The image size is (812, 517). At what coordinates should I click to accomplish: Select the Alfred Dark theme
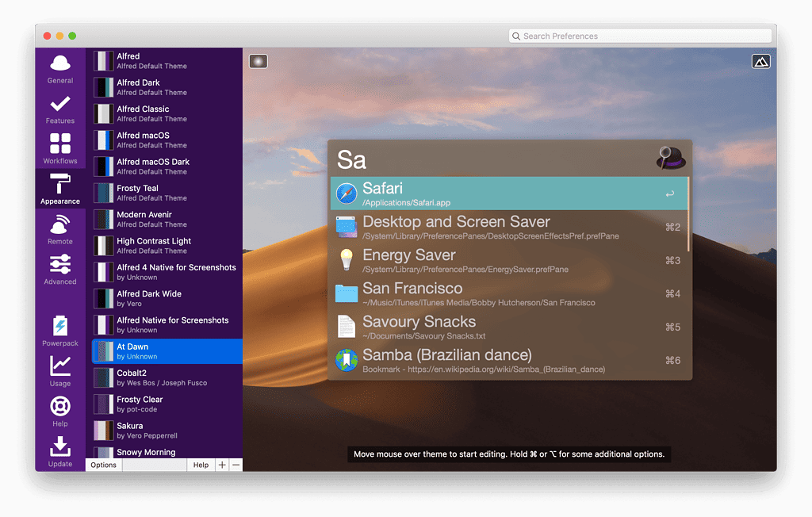(167, 87)
